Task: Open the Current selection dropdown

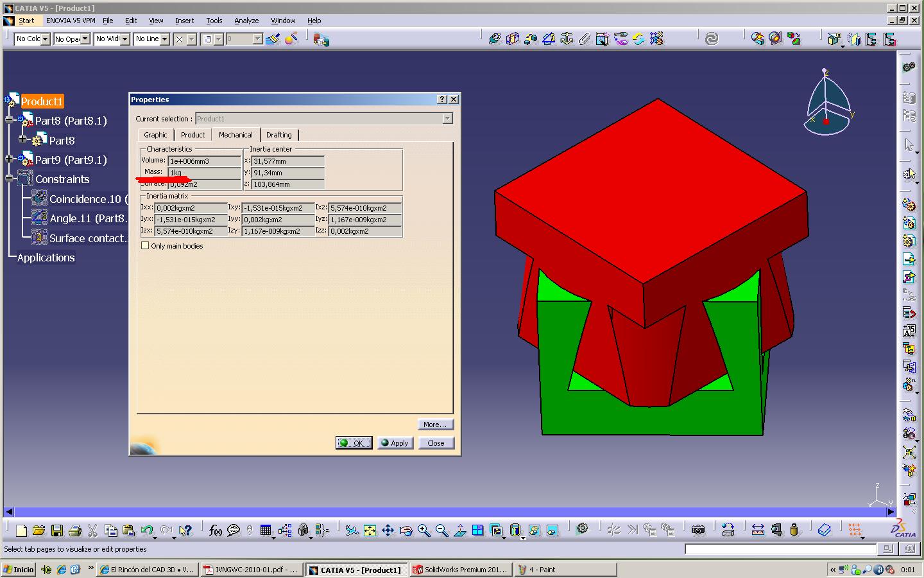Action: pyautogui.click(x=448, y=119)
